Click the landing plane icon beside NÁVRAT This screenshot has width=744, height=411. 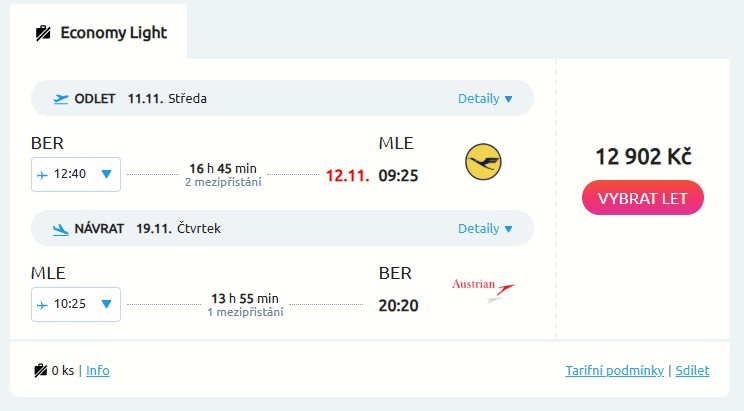point(61,228)
